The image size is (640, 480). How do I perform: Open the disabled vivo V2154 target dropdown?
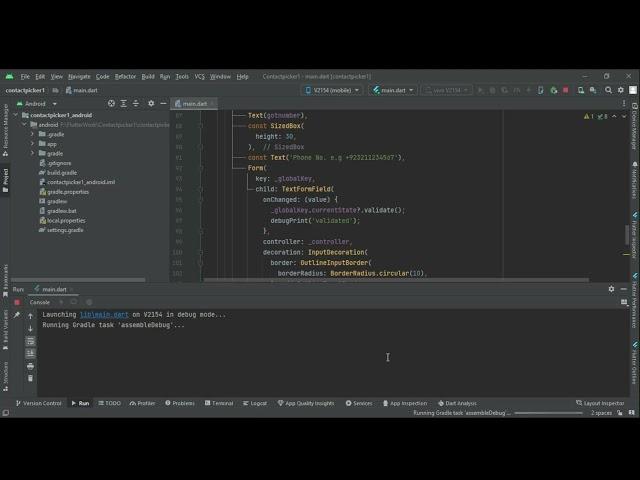tap(447, 90)
